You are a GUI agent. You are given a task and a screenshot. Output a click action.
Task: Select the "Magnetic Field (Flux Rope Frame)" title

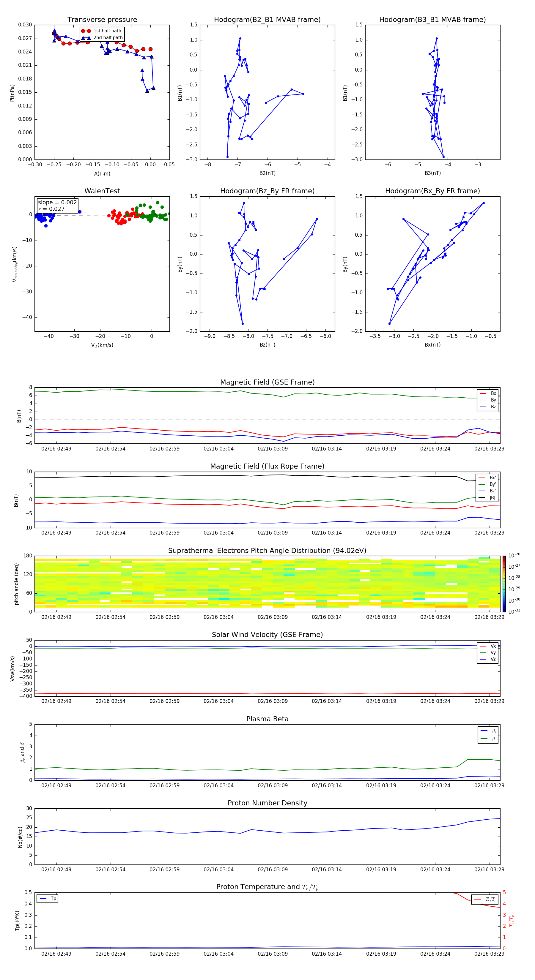click(267, 467)
